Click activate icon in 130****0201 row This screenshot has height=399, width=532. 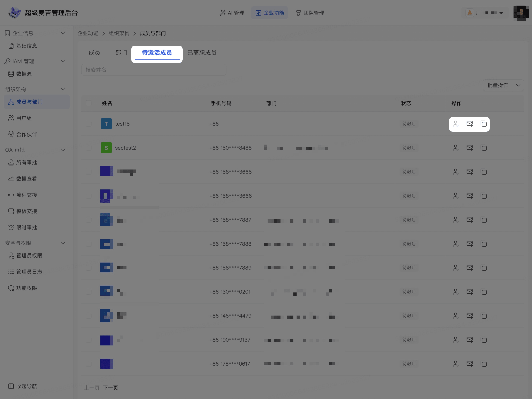tap(456, 292)
